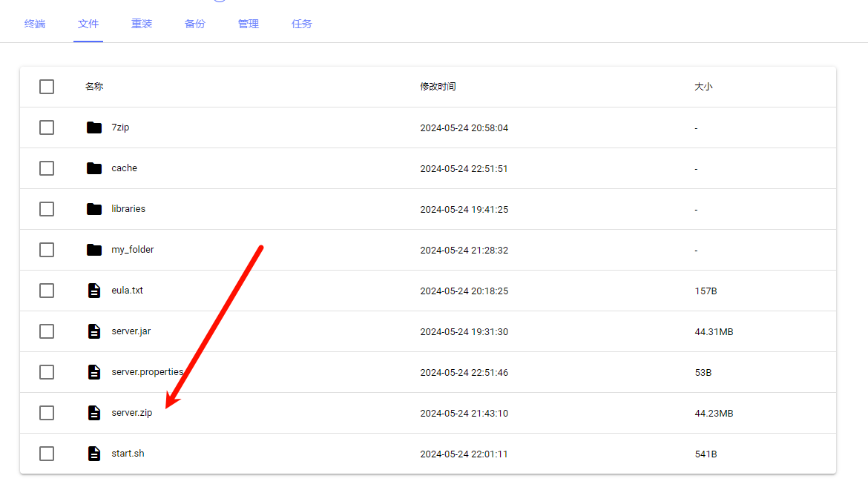Open the libraries folder name
The image size is (868, 487).
pos(128,208)
